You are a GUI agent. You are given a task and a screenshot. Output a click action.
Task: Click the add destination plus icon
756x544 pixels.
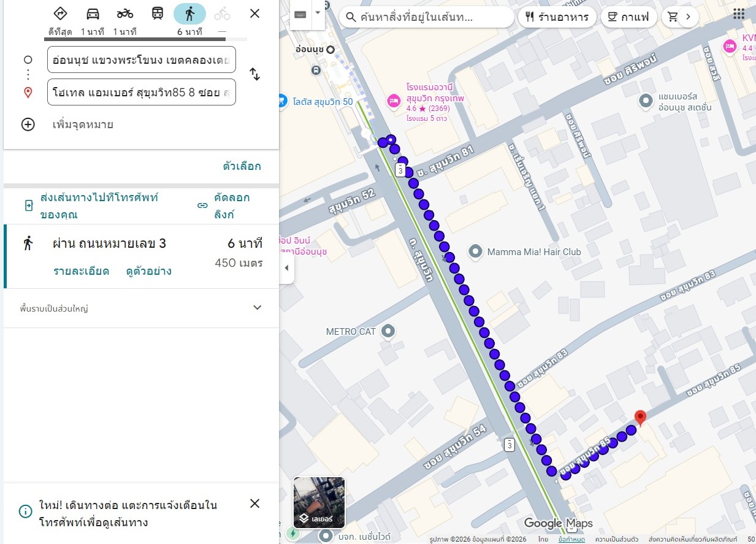tap(28, 125)
